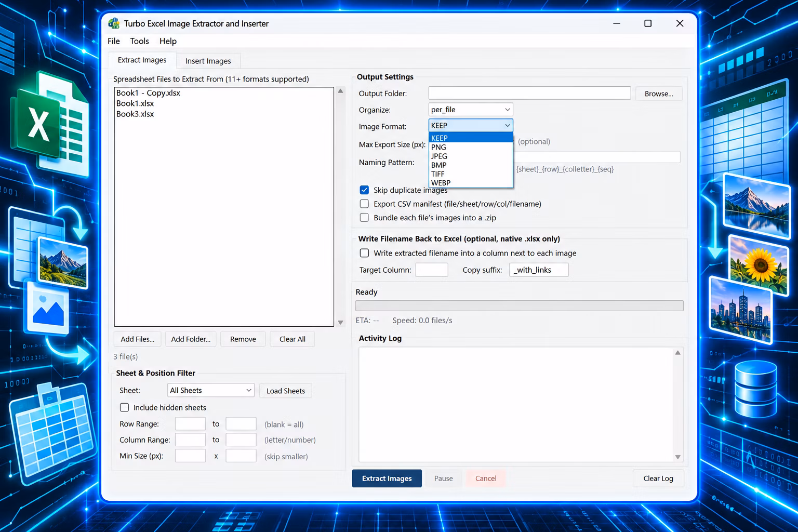Image resolution: width=798 pixels, height=532 pixels.
Task: Click the Naming Pattern input field
Action: coord(596,157)
